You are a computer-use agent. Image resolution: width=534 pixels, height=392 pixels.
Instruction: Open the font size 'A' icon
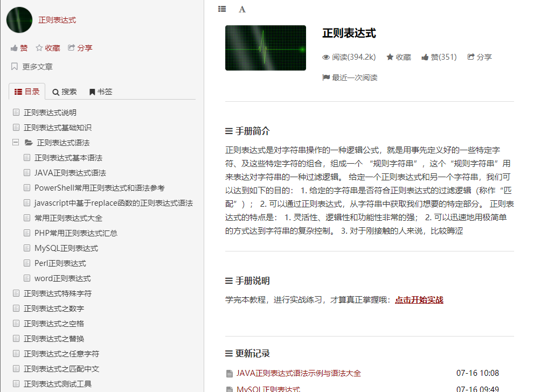(242, 9)
